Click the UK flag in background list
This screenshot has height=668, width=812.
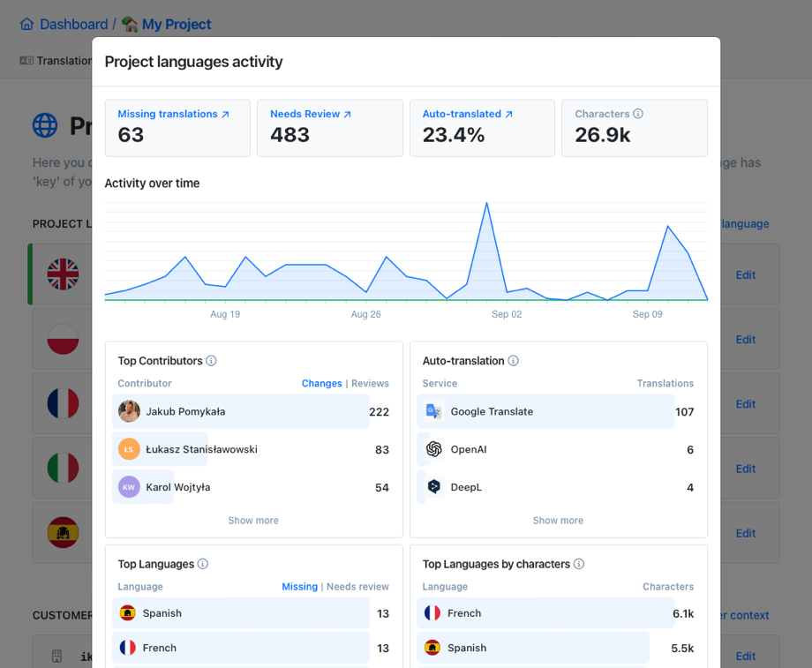(63, 274)
